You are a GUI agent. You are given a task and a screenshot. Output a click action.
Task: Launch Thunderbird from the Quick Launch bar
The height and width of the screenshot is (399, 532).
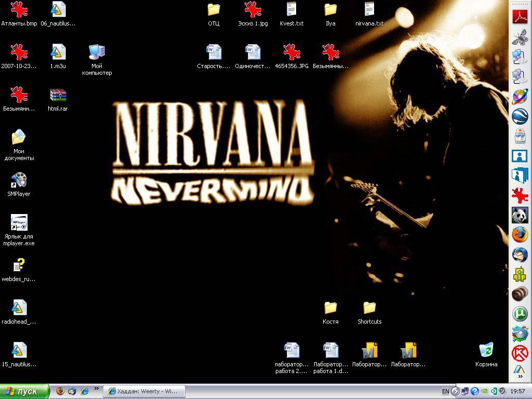pos(72,391)
